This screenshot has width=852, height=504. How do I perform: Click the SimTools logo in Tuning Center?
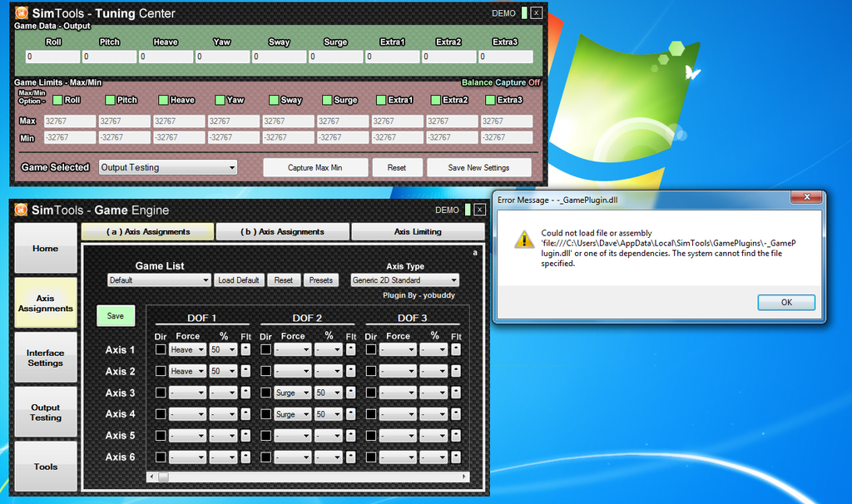pos(21,12)
